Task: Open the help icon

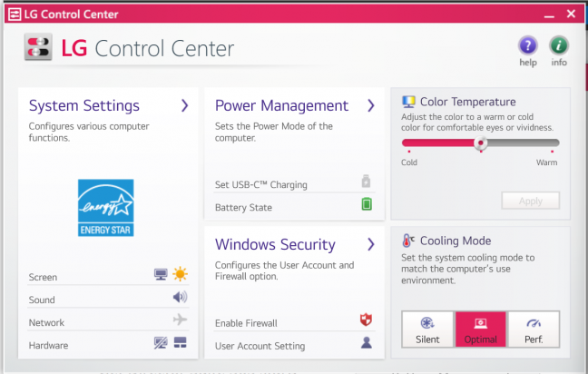Action: pyautogui.click(x=527, y=45)
